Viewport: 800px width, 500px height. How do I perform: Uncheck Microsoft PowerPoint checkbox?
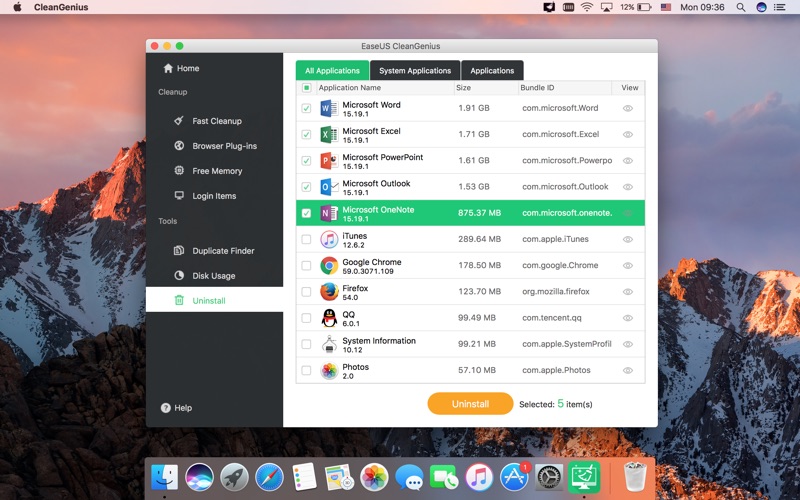click(306, 161)
